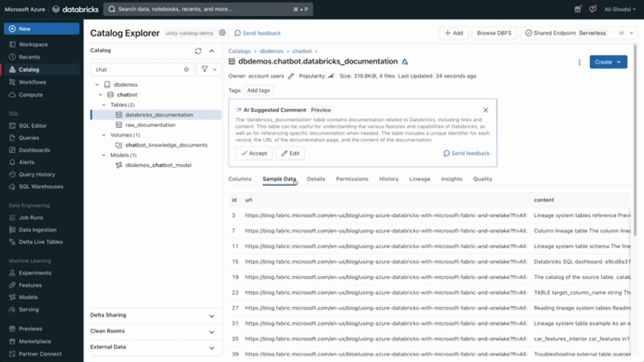Click the New button in the sidebar
Screen dimensions: 644x362
[x=42, y=29]
